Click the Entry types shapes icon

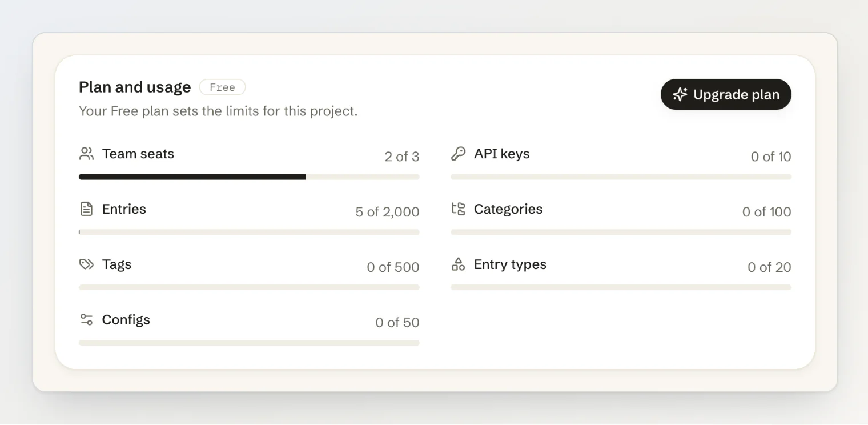(x=458, y=264)
